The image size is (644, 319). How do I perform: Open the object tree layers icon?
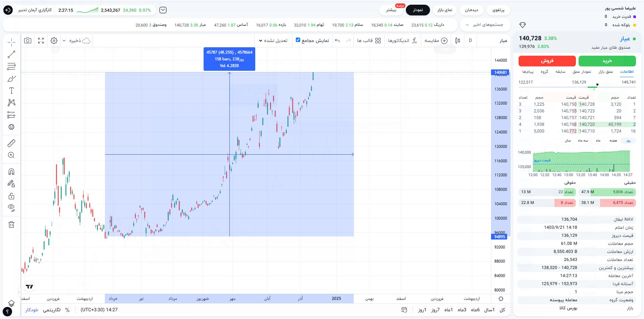coord(11,304)
